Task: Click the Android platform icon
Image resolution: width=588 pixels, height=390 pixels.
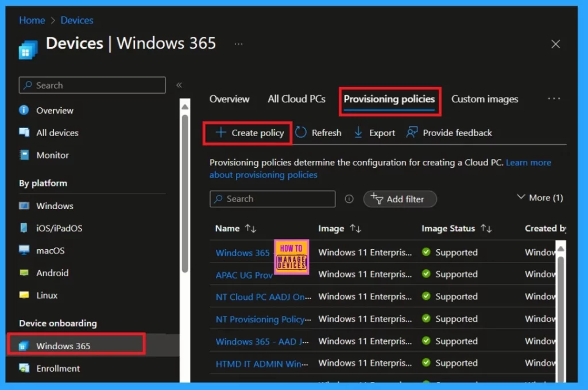Action: pyautogui.click(x=24, y=273)
